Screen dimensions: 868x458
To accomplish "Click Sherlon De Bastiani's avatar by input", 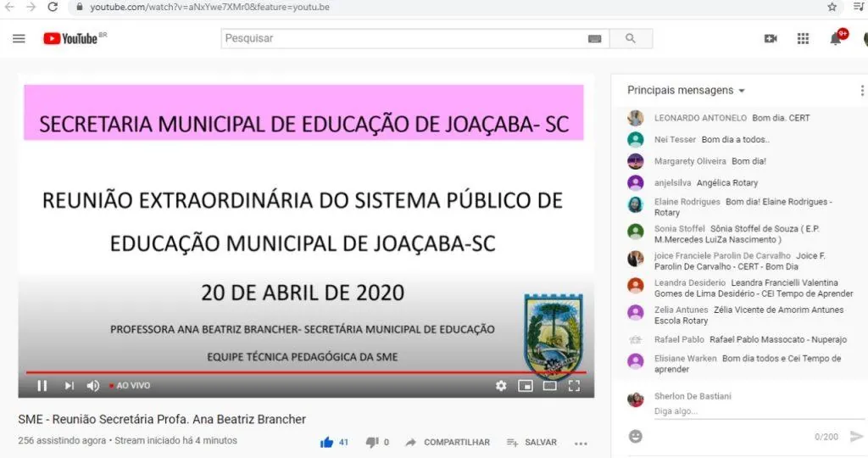I will (636, 399).
